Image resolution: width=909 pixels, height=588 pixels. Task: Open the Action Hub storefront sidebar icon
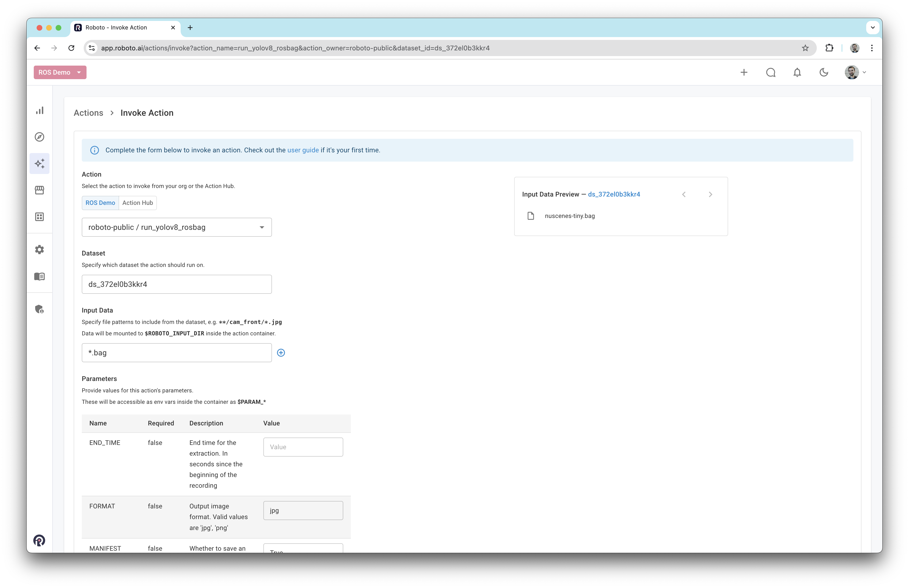tap(40, 190)
